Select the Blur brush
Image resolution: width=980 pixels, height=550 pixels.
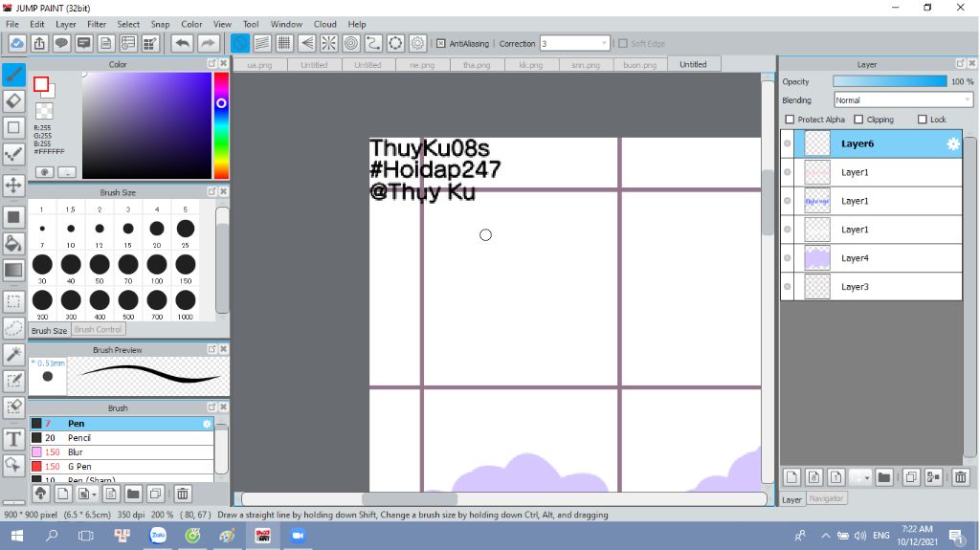coord(122,452)
